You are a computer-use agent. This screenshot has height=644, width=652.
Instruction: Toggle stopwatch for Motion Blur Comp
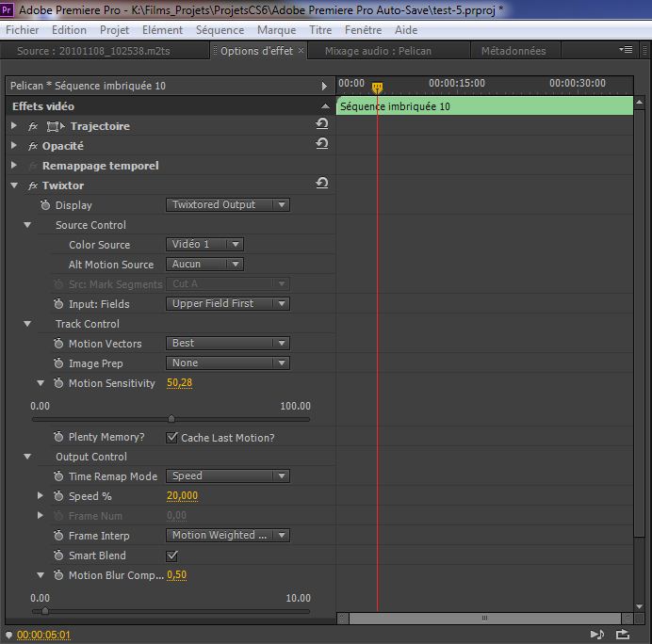[58, 575]
